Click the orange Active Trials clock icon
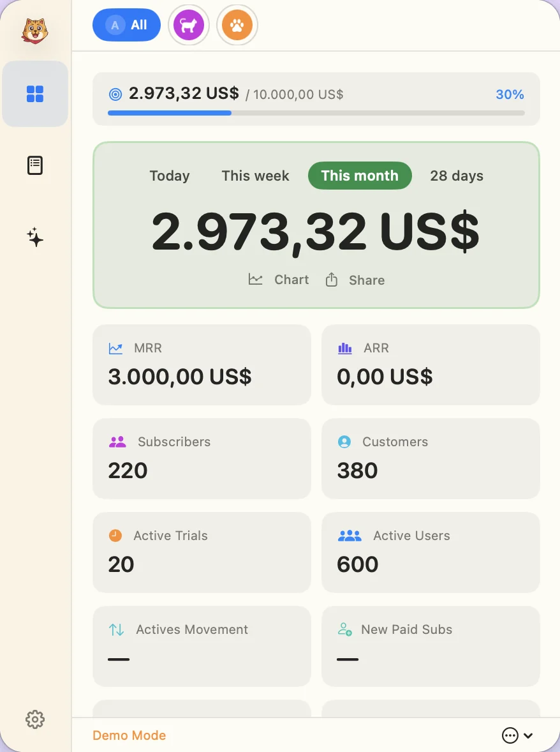This screenshot has width=560, height=752. click(x=115, y=535)
